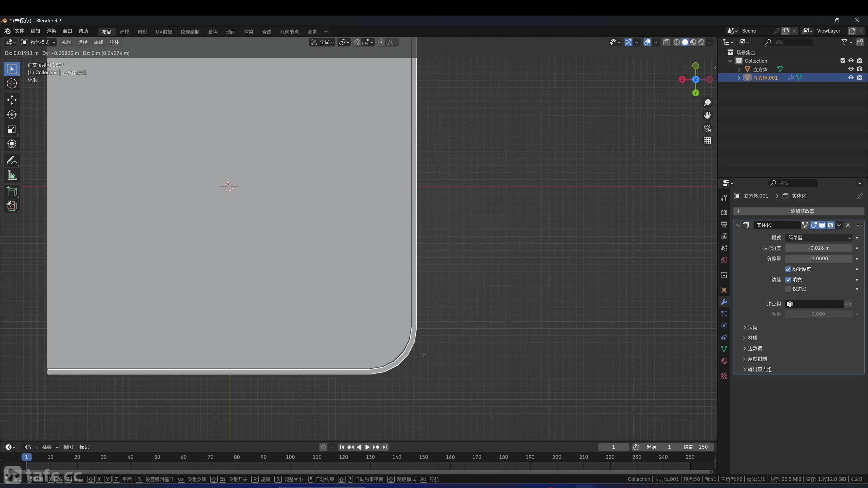The image size is (868, 488).
Task: Click the current frame number field
Action: [613, 447]
